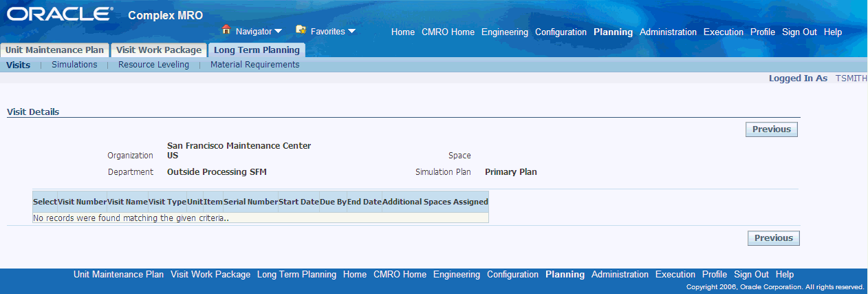This screenshot has width=868, height=294.
Task: Click footer Configuration link
Action: tap(512, 274)
